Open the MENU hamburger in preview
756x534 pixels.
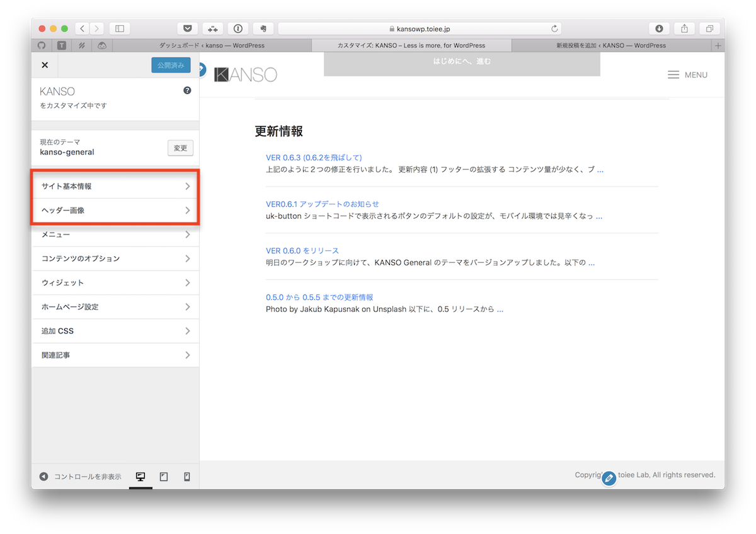tap(687, 75)
